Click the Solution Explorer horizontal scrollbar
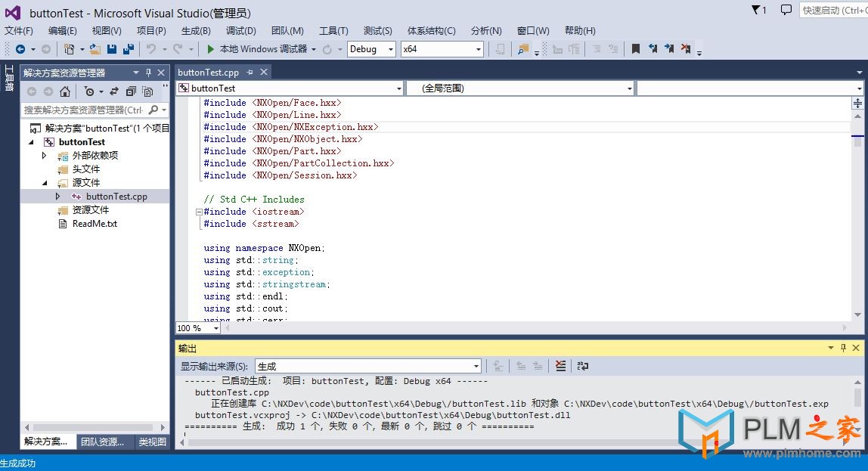868x471 pixels. coord(95,427)
